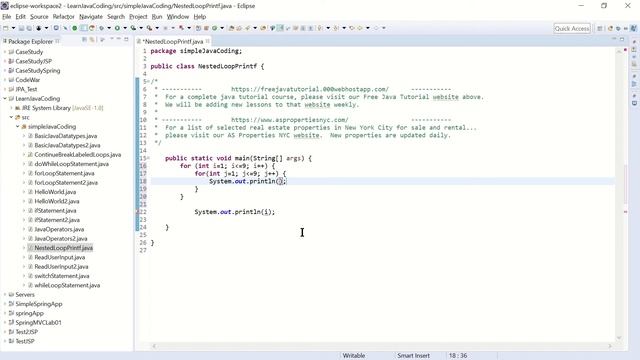The height and width of the screenshot is (360, 640).
Task: Click the New file toolbar icon
Action: coord(6,28)
